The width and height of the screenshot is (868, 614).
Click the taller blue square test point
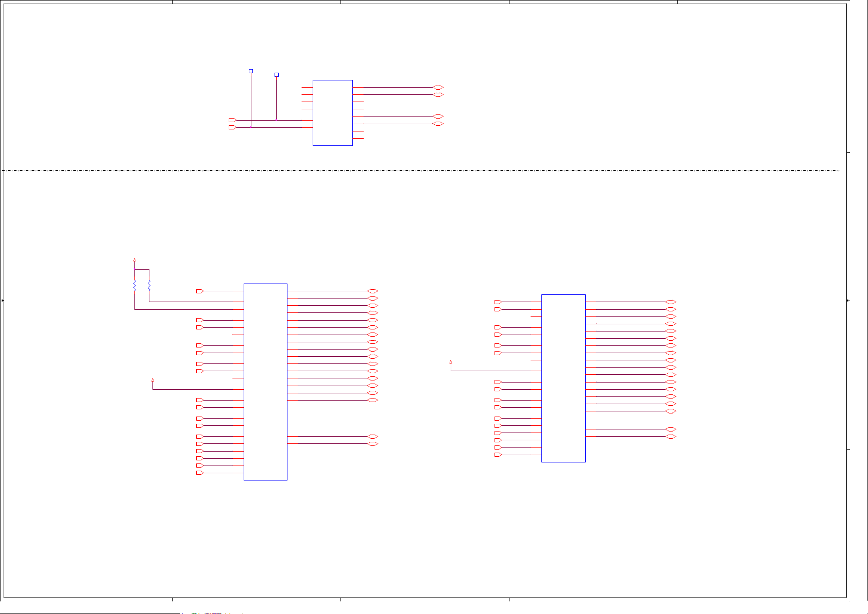tap(251, 71)
